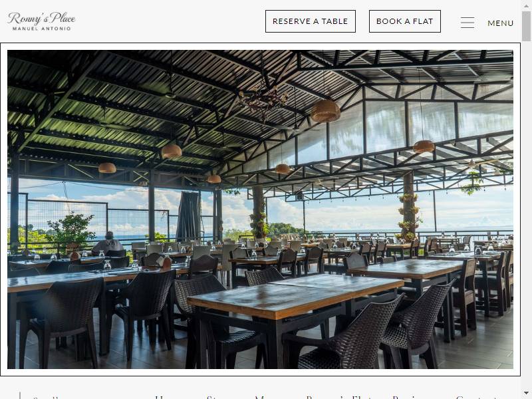Click the vertical divider line beside Scroll

click(x=20, y=396)
